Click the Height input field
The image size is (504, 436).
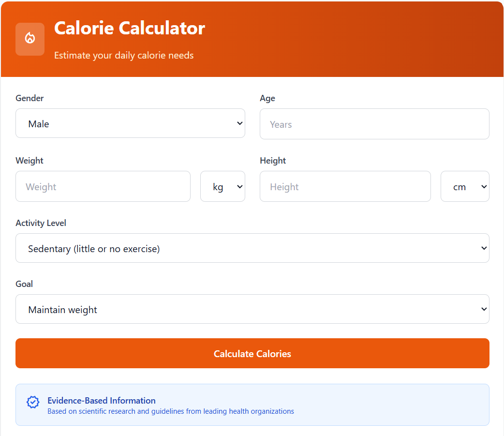coord(345,186)
